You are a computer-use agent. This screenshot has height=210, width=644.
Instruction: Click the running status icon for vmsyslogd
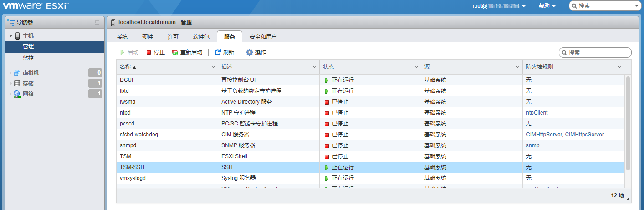[327, 178]
